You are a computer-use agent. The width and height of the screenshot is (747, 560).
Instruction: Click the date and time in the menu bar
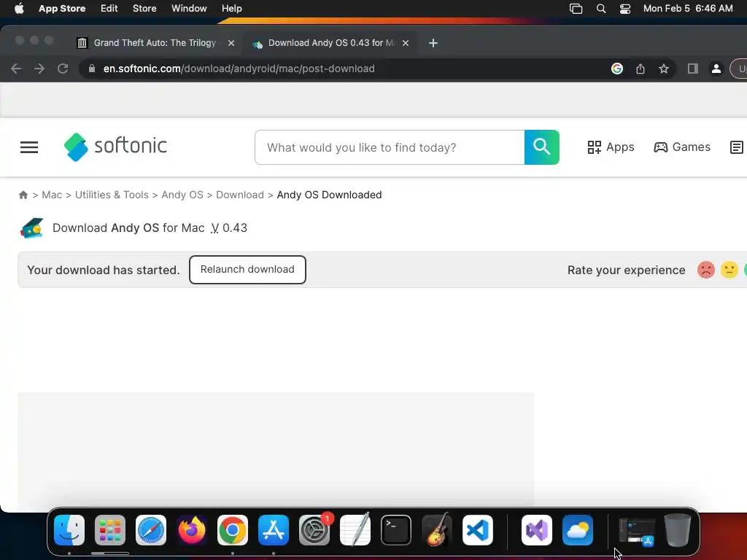click(688, 9)
